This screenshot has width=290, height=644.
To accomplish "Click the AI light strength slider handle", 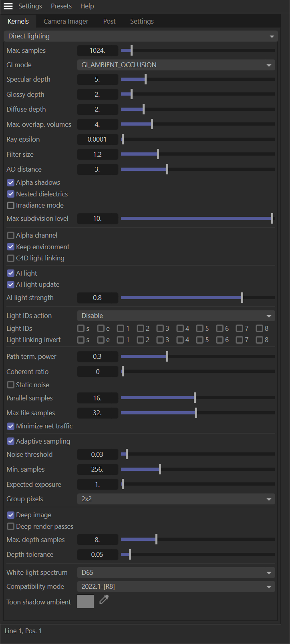I will pyautogui.click(x=242, y=298).
